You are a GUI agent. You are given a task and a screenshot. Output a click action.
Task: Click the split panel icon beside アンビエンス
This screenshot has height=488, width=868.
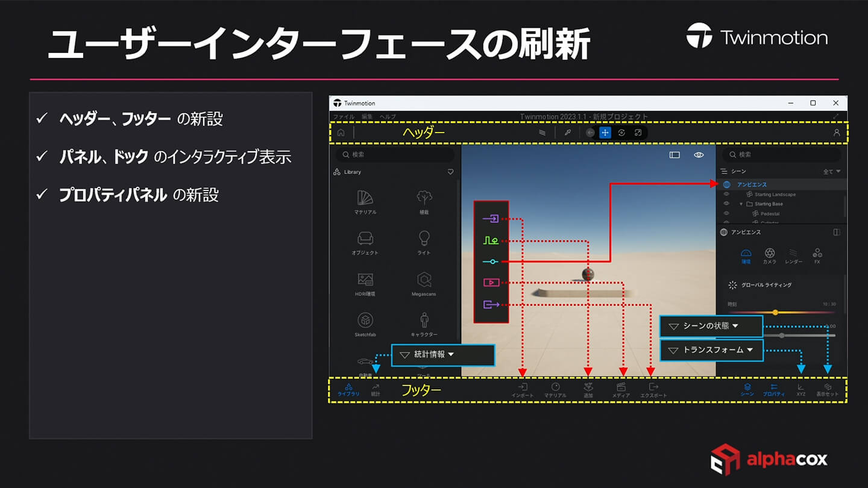coord(837,232)
